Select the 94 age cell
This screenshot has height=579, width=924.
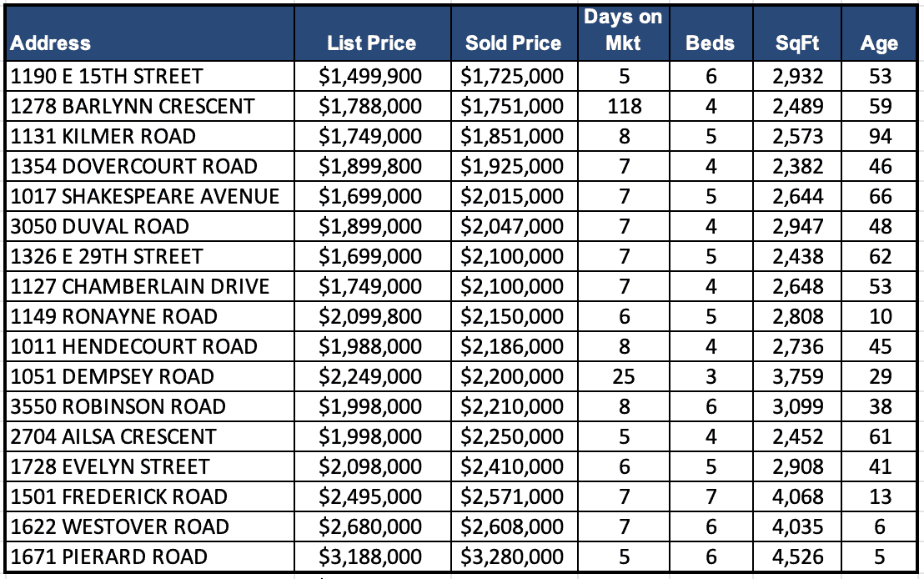pyautogui.click(x=880, y=137)
